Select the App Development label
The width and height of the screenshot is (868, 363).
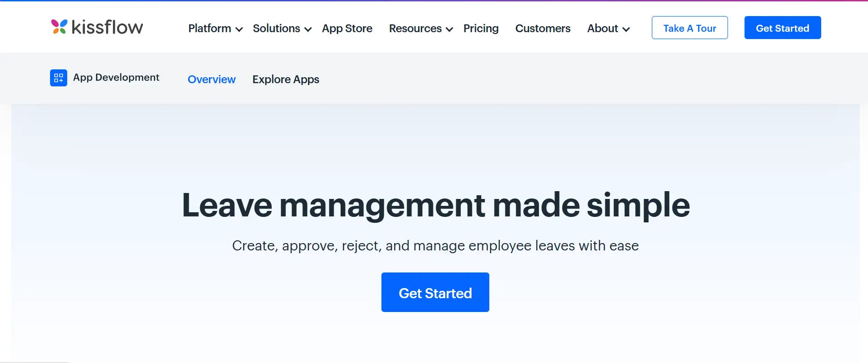[116, 78]
